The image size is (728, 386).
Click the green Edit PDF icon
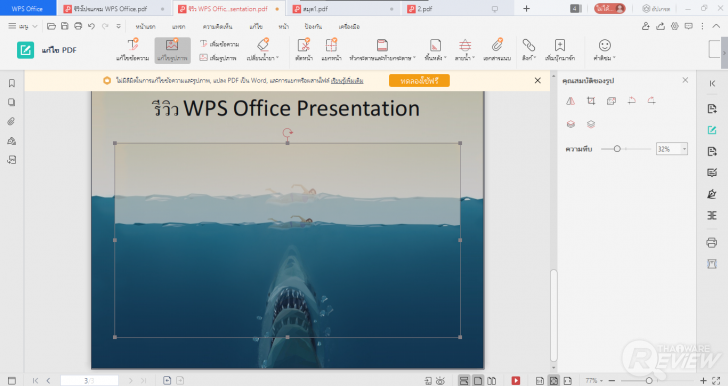pos(26,50)
